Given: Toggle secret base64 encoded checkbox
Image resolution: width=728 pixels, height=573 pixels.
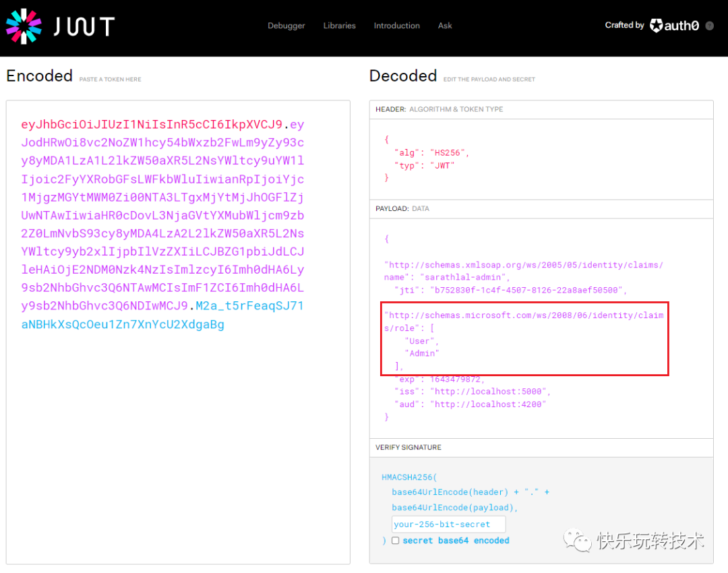Looking at the screenshot, I should pyautogui.click(x=395, y=541).
